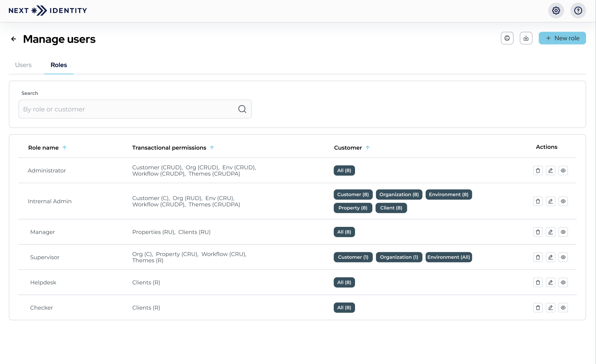596x364 pixels.
Task: Open the settings gear icon
Action: 556,11
